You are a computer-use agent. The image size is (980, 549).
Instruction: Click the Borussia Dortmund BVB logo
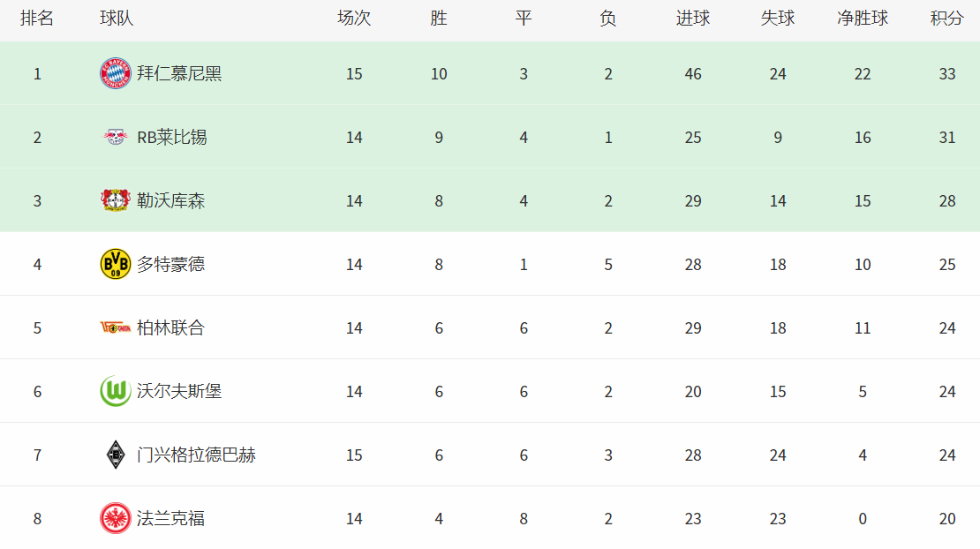(x=115, y=264)
